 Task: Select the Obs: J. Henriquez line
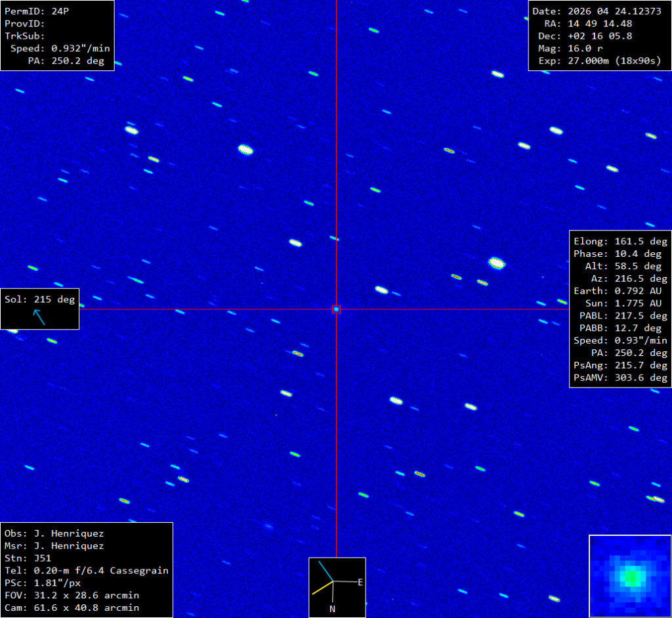coord(54,533)
